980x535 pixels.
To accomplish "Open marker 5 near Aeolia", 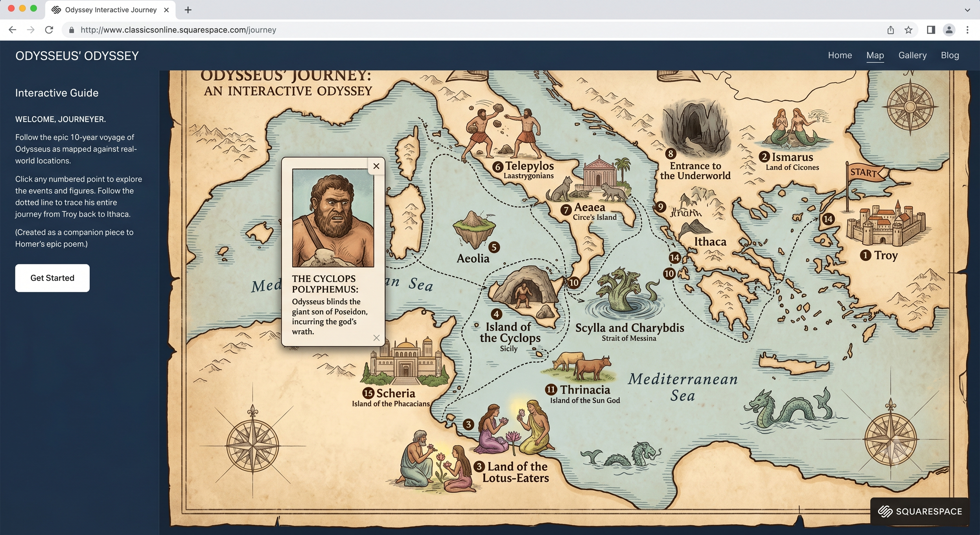I will point(494,247).
